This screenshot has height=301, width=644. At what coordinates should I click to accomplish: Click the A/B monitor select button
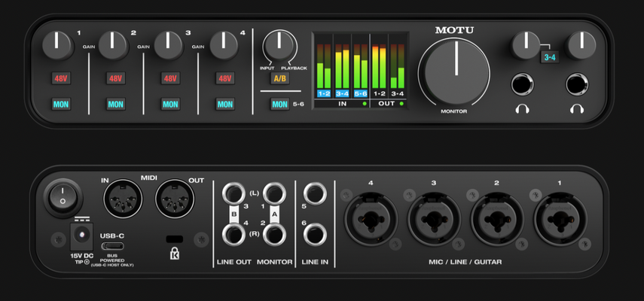[x=279, y=78]
